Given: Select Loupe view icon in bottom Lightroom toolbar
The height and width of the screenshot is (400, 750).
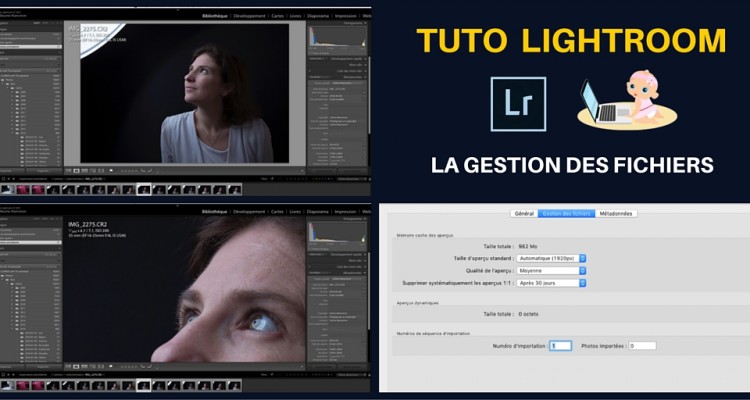Looking at the screenshot, I should pyautogui.click(x=77, y=367).
